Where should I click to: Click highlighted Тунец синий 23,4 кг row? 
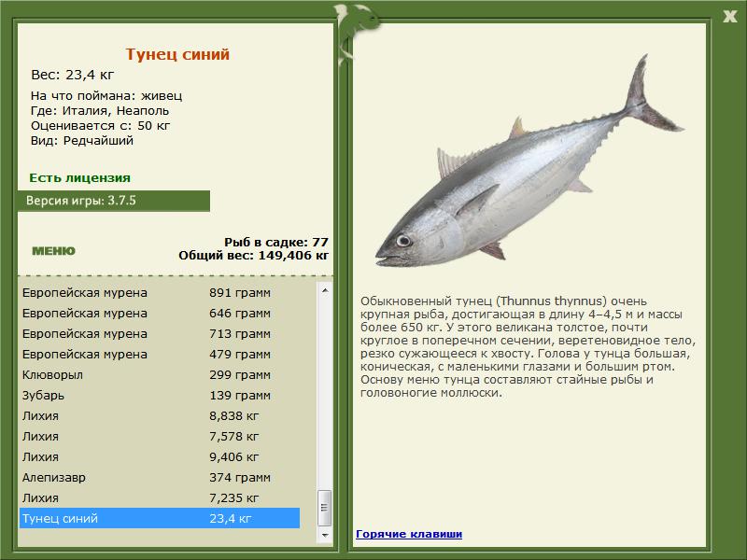tap(160, 518)
